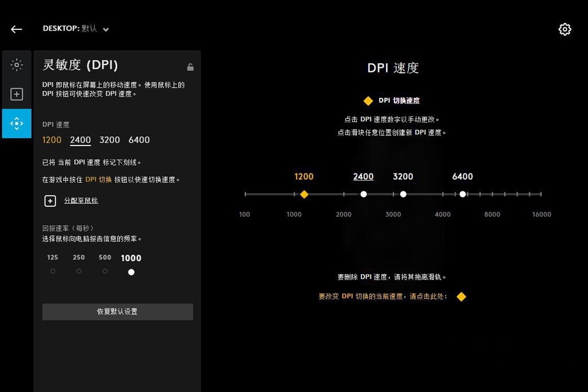Open the settings gear icon
This screenshot has width=588, height=392.
(x=564, y=29)
